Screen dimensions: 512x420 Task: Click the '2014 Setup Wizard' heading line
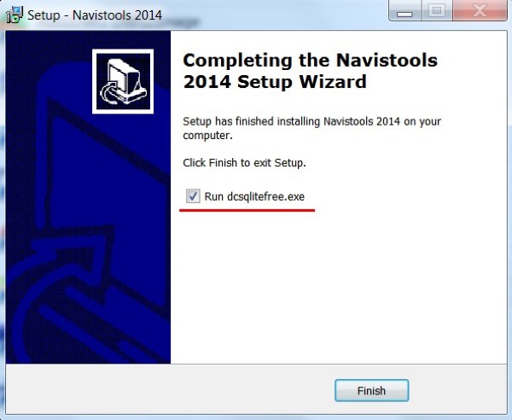coord(275,82)
